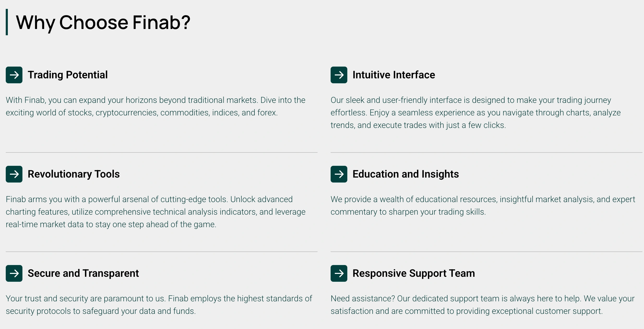The image size is (644, 329).
Task: Click the arrow icon beside Responsive Support Team
Action: coord(339,273)
